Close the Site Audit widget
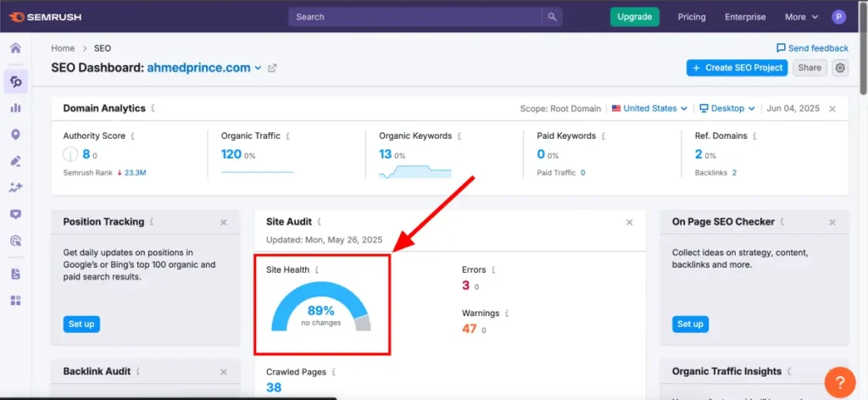The image size is (868, 400). point(630,222)
